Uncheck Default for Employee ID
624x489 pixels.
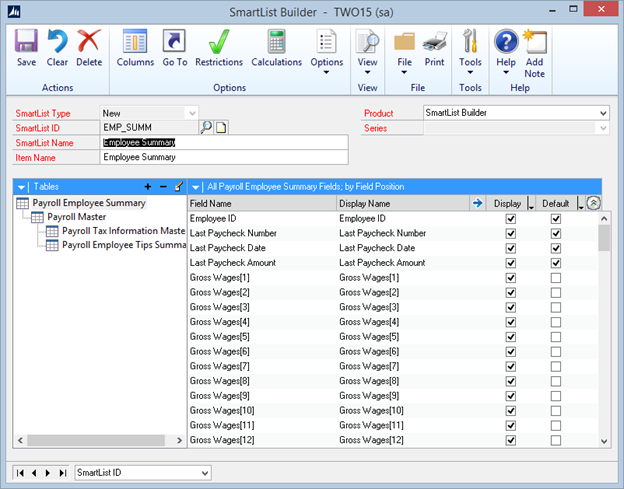click(556, 219)
